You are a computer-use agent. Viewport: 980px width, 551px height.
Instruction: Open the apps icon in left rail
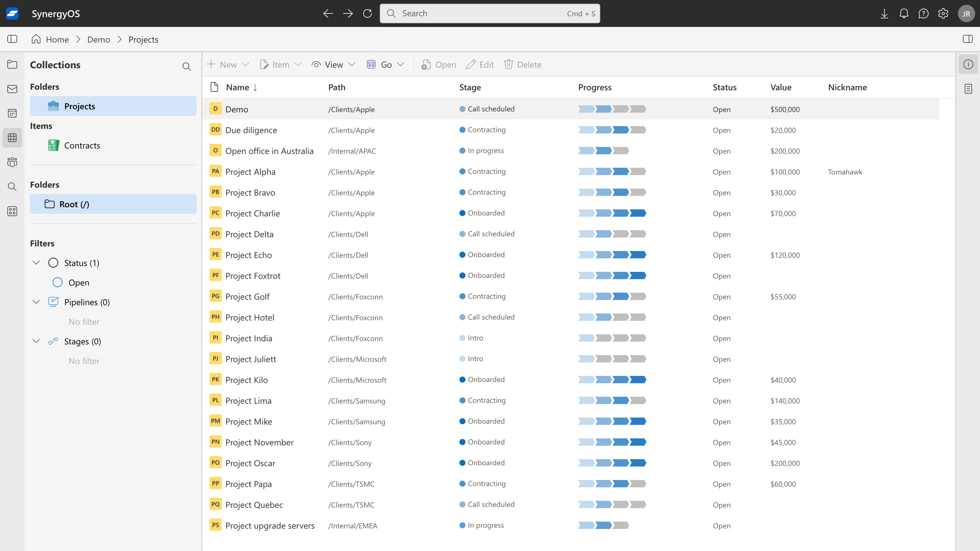click(12, 211)
